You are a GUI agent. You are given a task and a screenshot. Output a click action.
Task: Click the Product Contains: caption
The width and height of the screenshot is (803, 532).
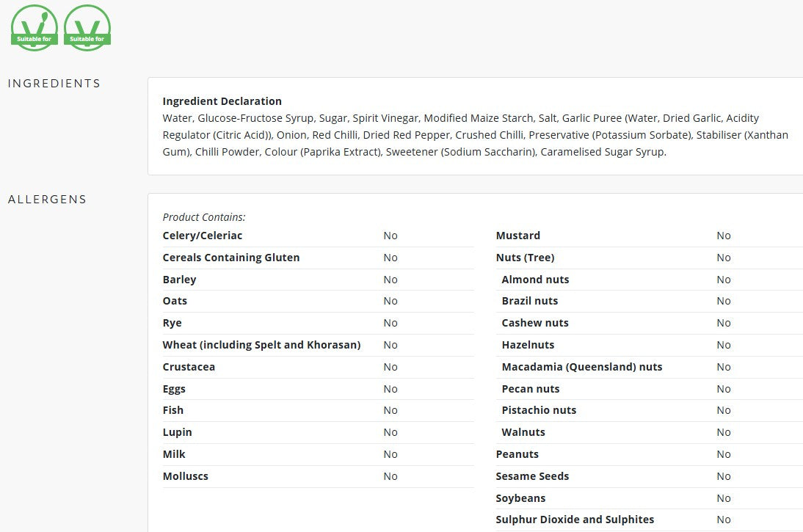pos(204,217)
